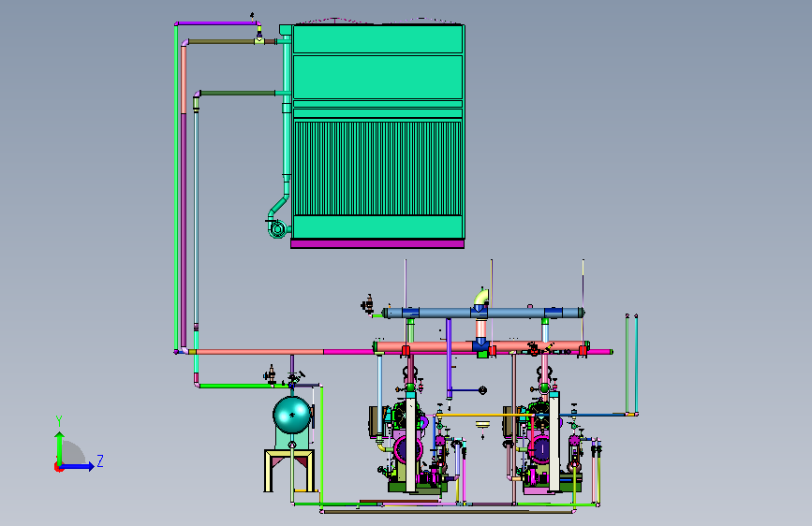
Task: Select the tall green vertical pipe at far left
Action: coord(176,188)
